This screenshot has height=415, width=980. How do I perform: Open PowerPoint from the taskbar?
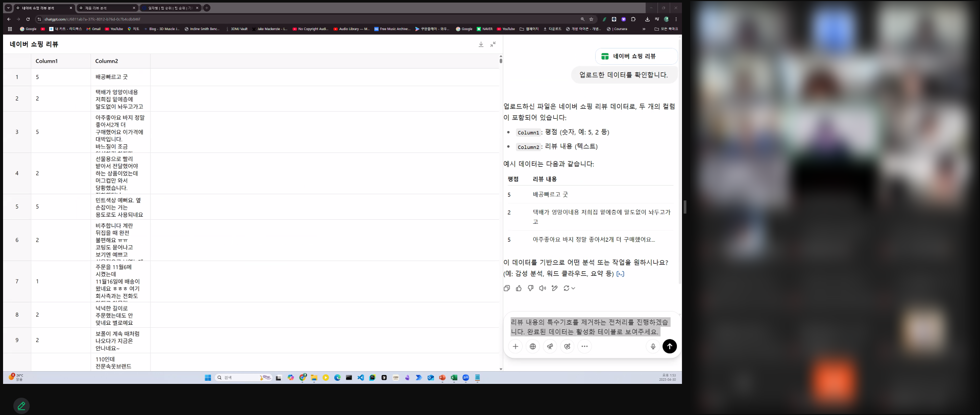coord(442,378)
